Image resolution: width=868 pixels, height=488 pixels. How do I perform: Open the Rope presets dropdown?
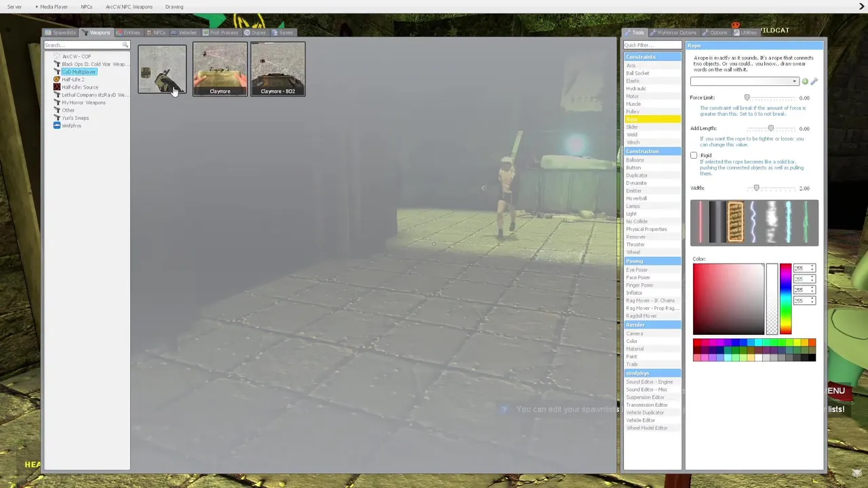(745, 81)
